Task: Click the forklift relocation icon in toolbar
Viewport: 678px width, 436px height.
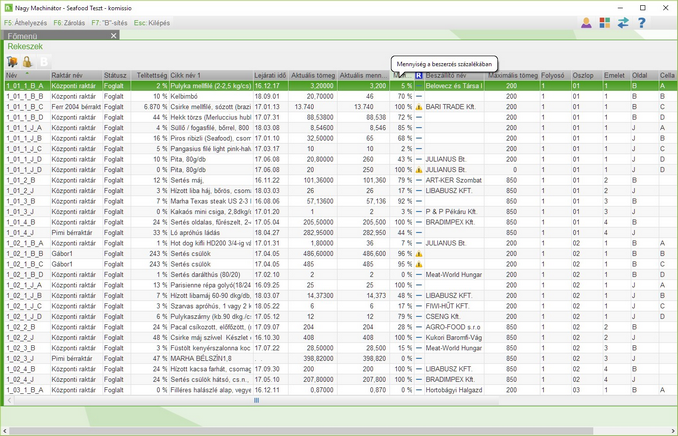Action: (11, 62)
